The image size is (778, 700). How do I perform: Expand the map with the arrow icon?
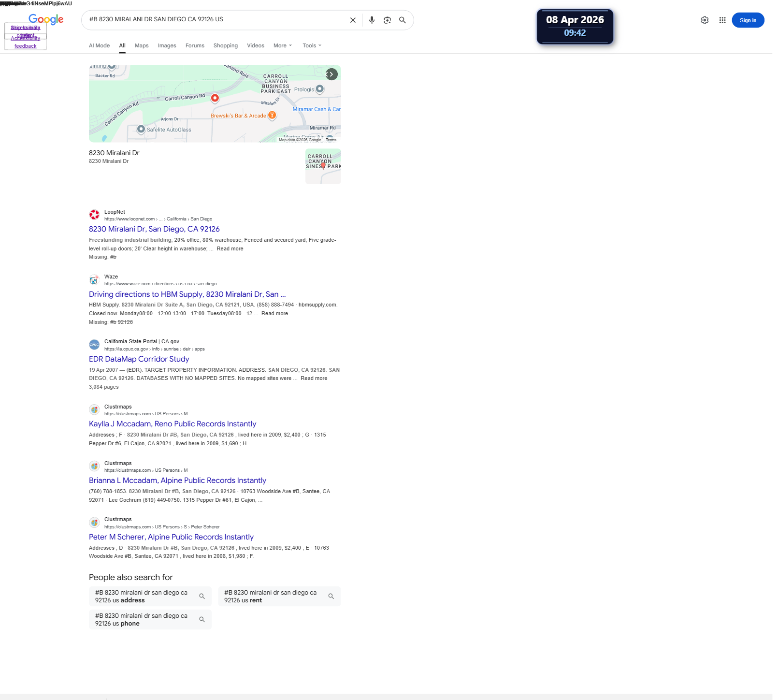coord(331,74)
